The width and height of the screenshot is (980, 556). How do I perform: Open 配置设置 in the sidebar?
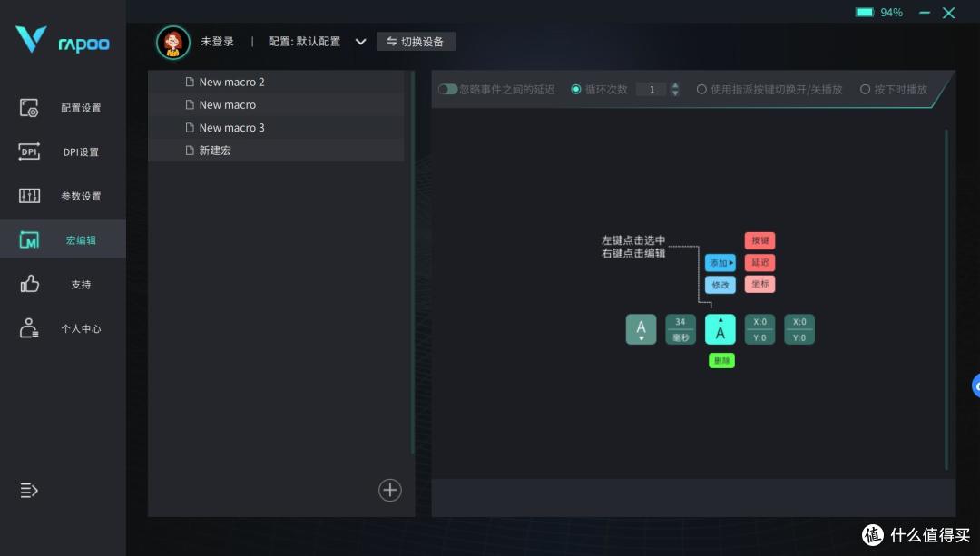[x=63, y=107]
